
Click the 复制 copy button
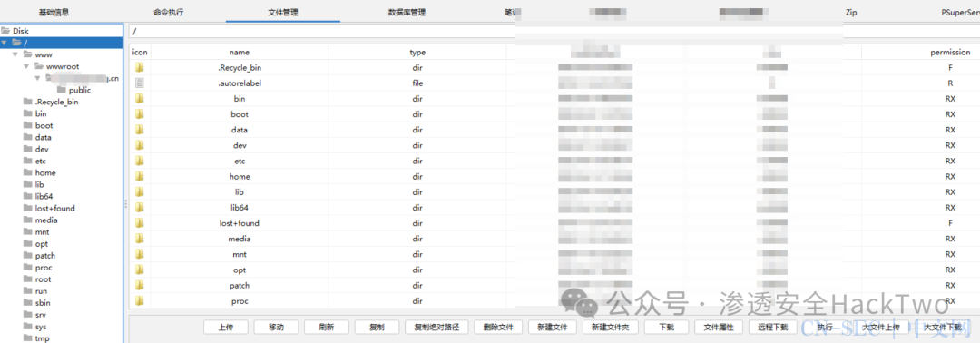377,327
